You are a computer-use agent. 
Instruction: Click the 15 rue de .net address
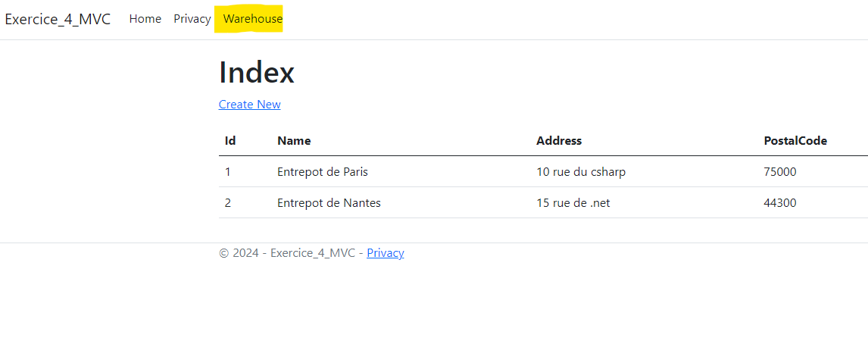(573, 203)
